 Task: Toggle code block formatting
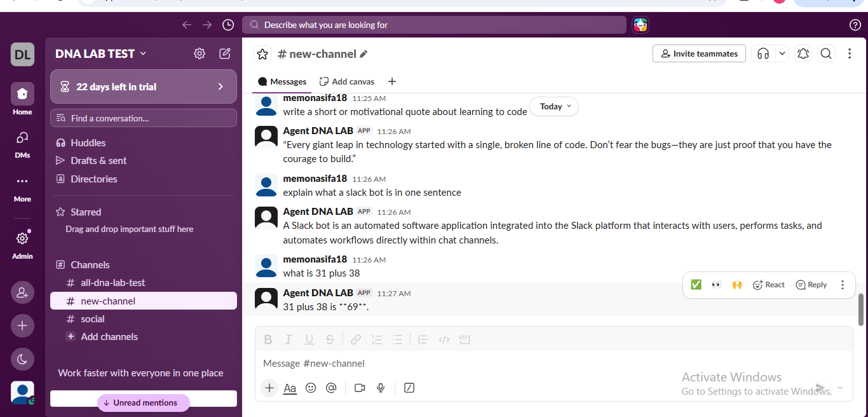(x=465, y=339)
